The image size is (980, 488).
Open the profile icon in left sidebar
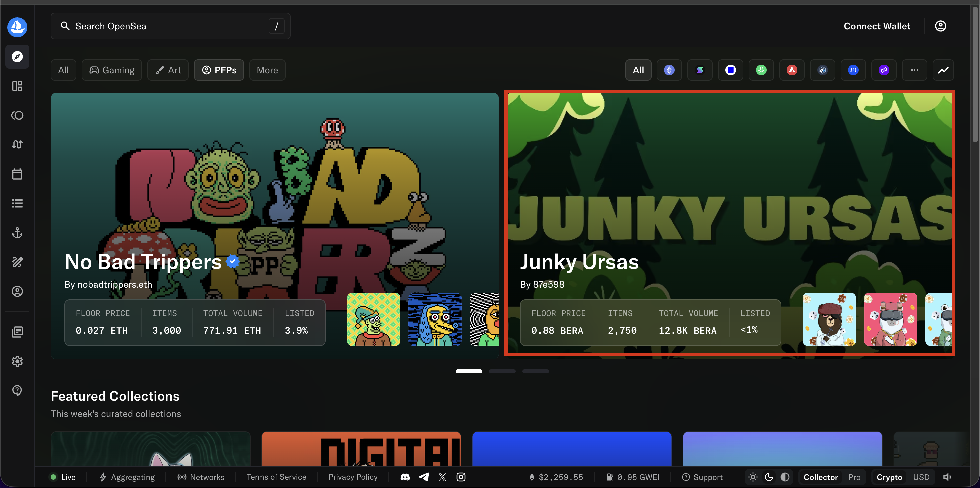[x=17, y=291]
